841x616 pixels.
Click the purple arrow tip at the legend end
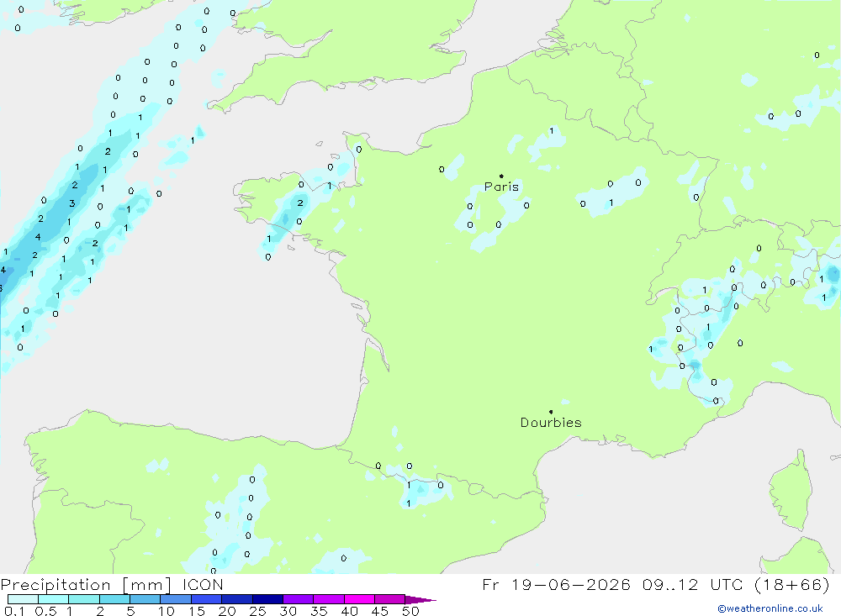(x=421, y=600)
